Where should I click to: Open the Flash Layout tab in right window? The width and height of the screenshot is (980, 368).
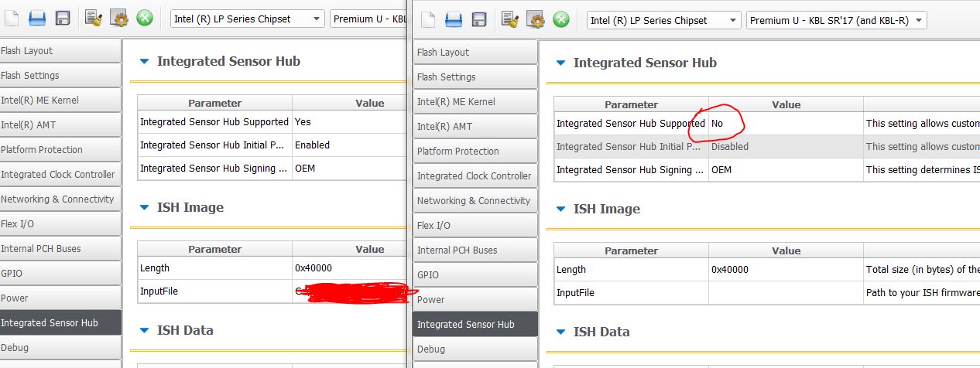(475, 53)
